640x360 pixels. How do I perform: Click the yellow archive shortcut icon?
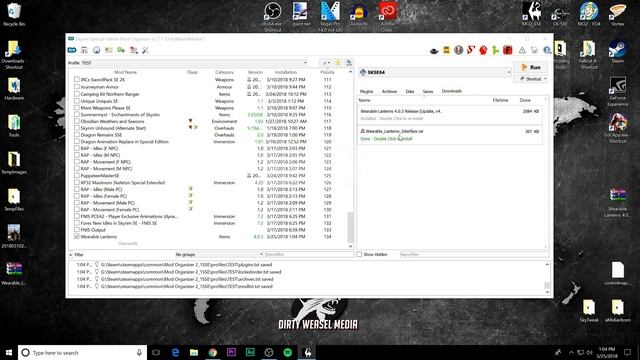[x=447, y=50]
